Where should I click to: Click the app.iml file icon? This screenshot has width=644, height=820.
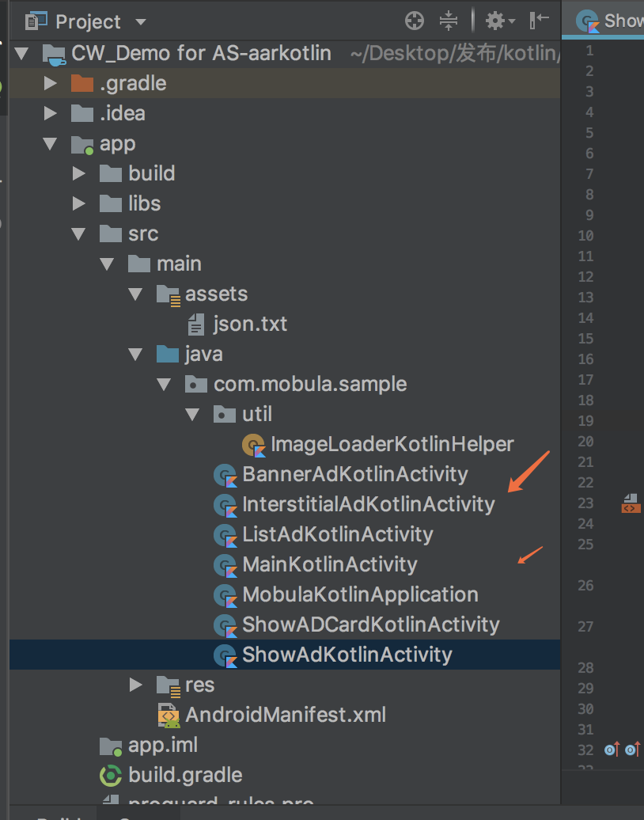112,746
